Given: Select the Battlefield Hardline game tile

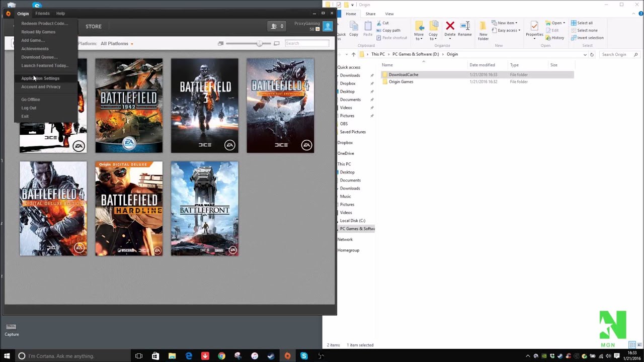Looking at the screenshot, I should click(x=129, y=209).
